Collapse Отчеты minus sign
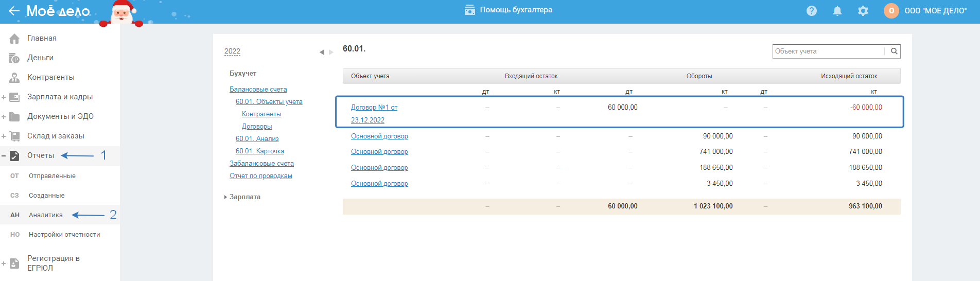Image resolution: width=980 pixels, height=281 pixels. tap(4, 155)
